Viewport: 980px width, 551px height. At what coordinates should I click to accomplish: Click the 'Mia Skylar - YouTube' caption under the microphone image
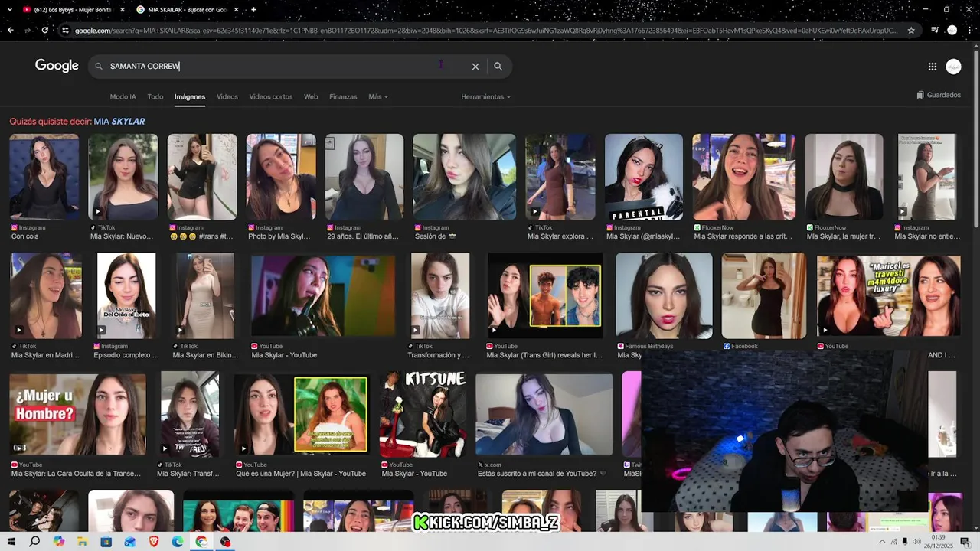284,355
